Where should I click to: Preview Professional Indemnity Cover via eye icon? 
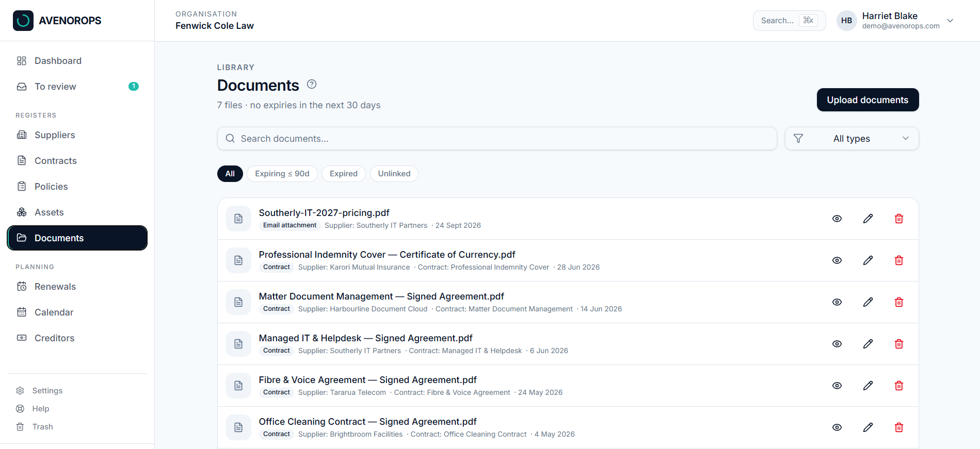point(837,260)
